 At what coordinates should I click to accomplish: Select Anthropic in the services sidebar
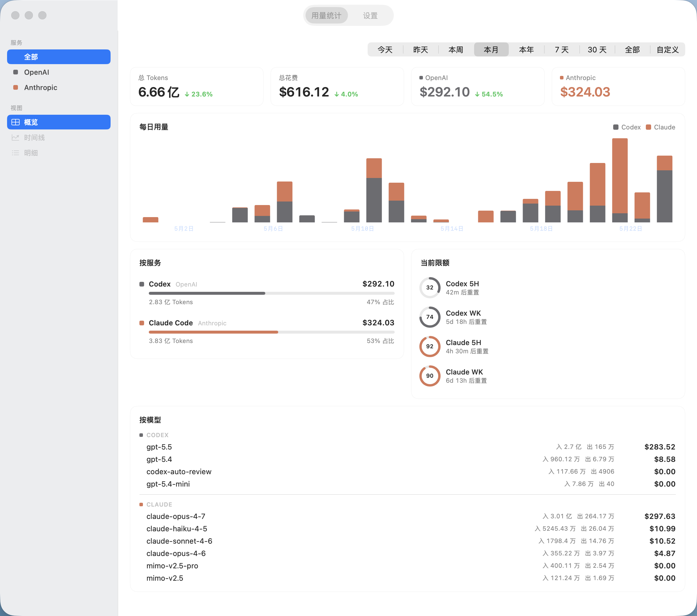pyautogui.click(x=59, y=87)
